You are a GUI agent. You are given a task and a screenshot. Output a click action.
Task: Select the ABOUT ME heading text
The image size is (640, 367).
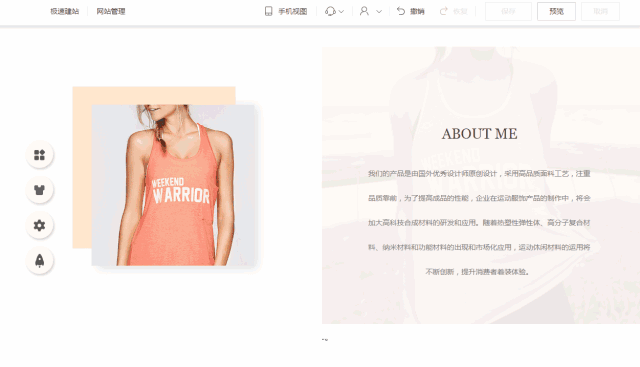point(480,134)
